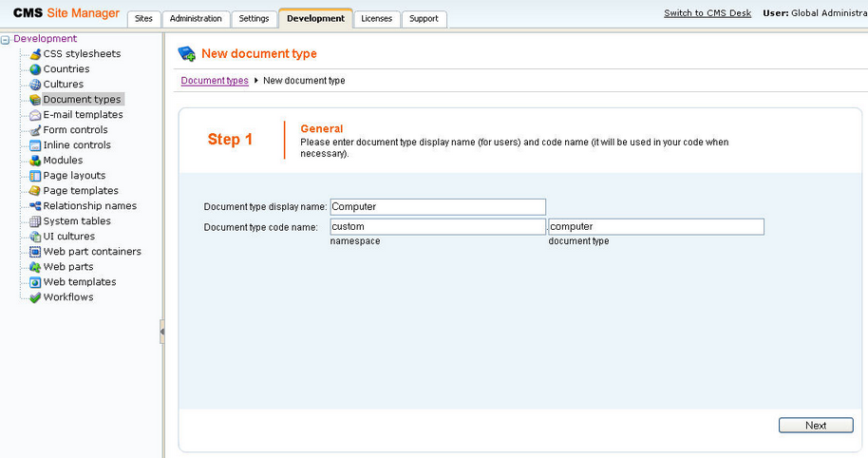The image size is (868, 458).
Task: Collapse the Development tree node
Action: tap(5, 40)
